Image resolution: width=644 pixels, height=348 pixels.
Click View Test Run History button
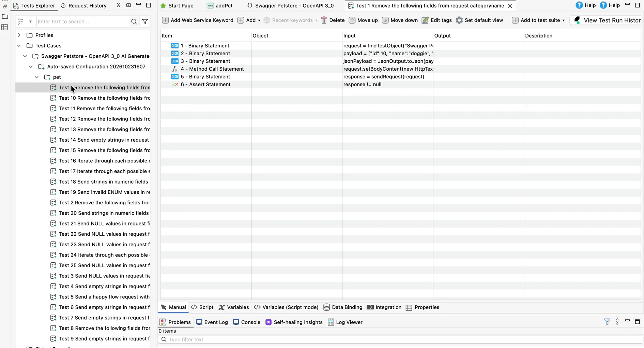[607, 20]
